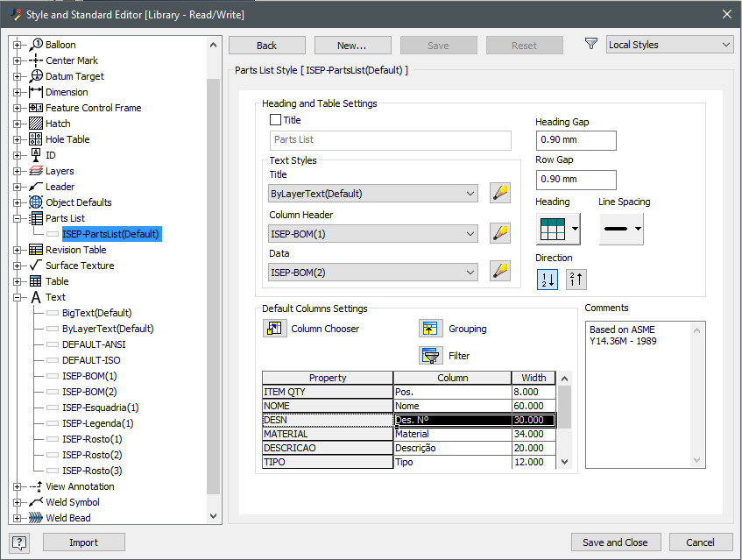Click the Surface Texture icon
742x560 pixels.
coord(36,265)
